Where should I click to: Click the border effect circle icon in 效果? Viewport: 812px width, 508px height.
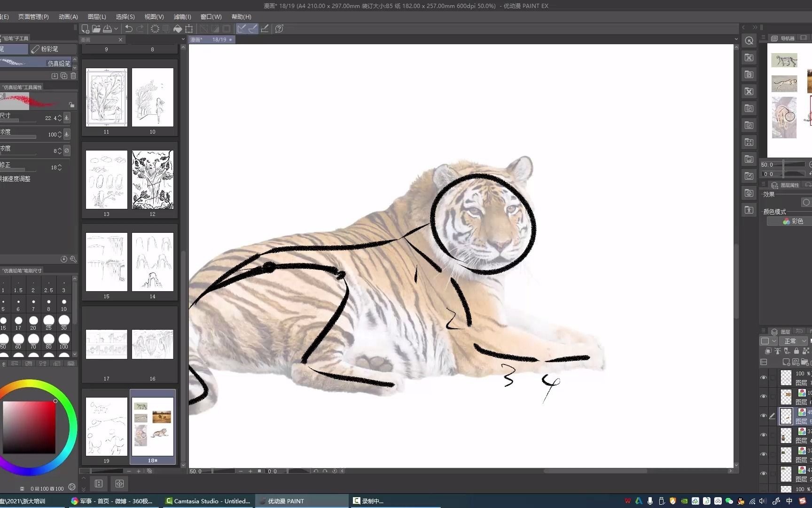(806, 202)
